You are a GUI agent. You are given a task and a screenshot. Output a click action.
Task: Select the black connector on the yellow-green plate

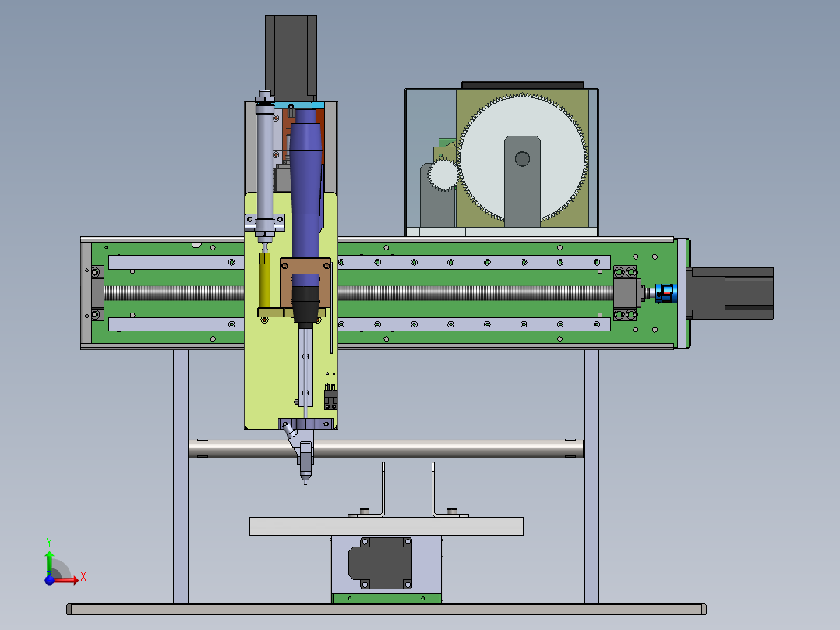point(330,397)
